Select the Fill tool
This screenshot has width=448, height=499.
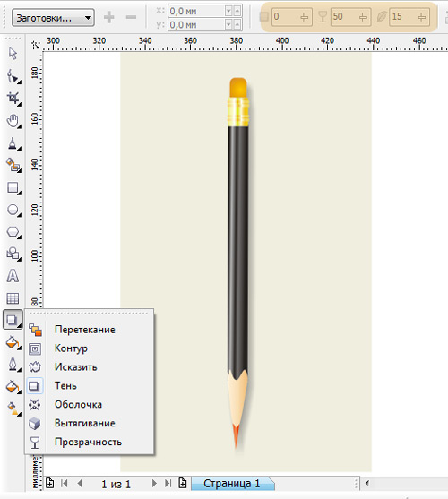[13, 386]
